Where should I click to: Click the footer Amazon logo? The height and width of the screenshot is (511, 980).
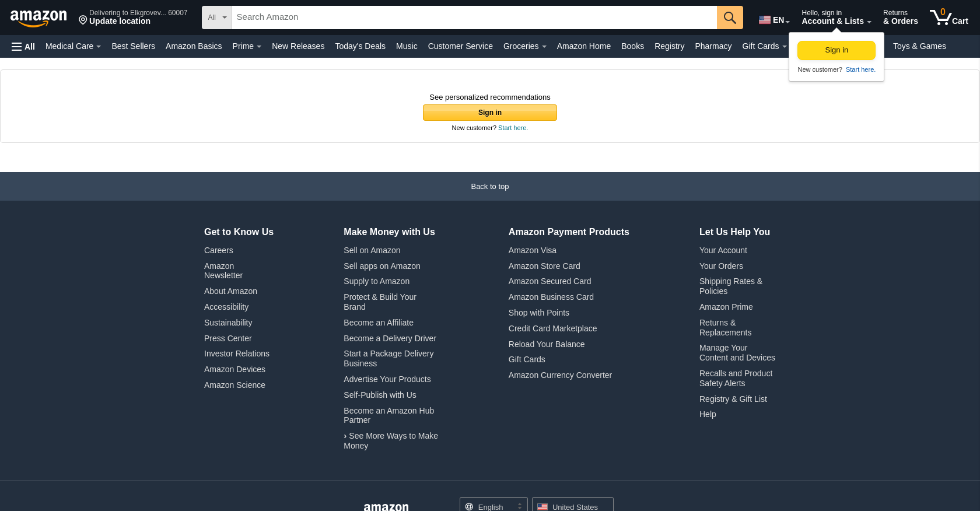pyautogui.click(x=386, y=507)
